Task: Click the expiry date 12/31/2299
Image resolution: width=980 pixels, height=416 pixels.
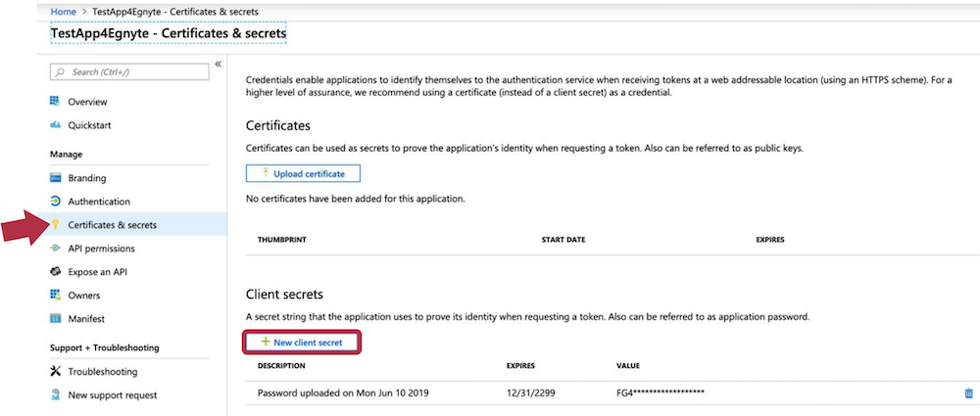Action: [529, 393]
